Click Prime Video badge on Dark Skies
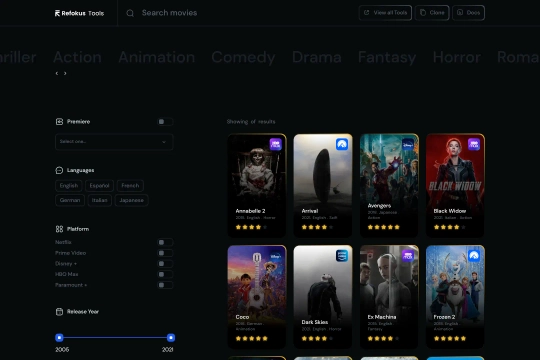The width and height of the screenshot is (540, 360). pos(342,256)
